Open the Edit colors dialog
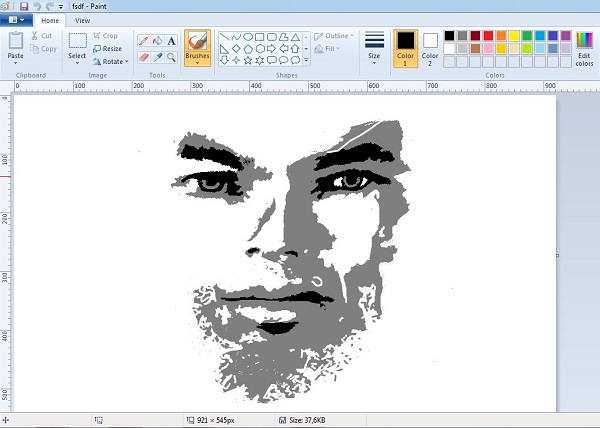600x428 pixels. pyautogui.click(x=584, y=48)
